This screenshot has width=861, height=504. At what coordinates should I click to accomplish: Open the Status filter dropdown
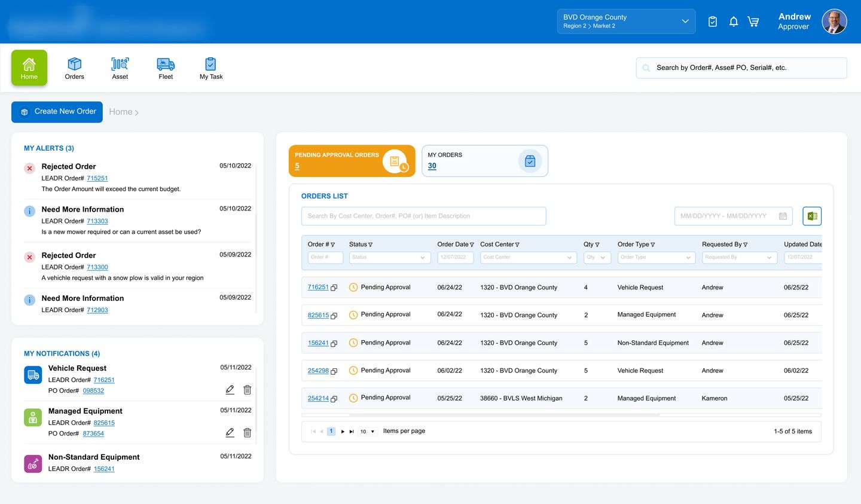click(390, 258)
